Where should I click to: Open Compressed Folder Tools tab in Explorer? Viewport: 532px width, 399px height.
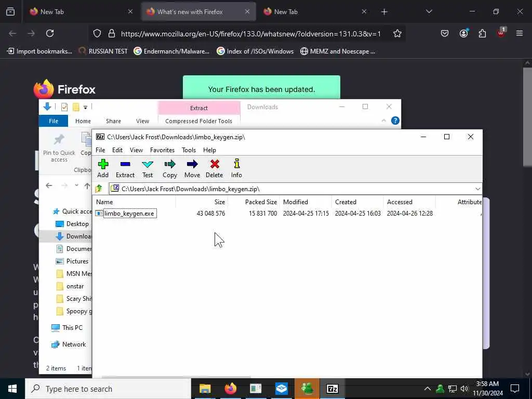pos(199,121)
